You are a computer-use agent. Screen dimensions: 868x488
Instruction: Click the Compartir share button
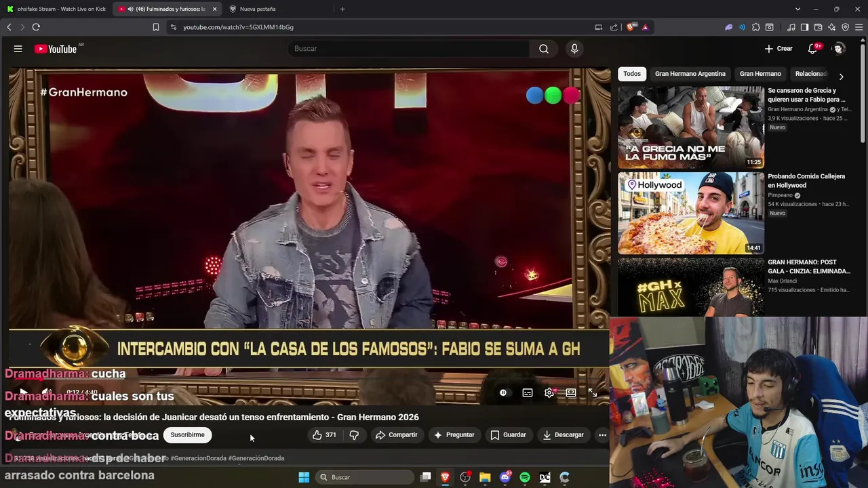[397, 434]
